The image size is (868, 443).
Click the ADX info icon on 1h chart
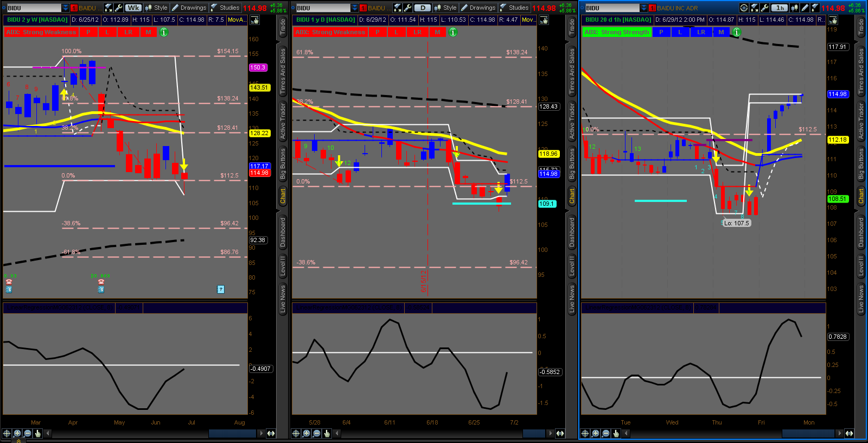(736, 32)
